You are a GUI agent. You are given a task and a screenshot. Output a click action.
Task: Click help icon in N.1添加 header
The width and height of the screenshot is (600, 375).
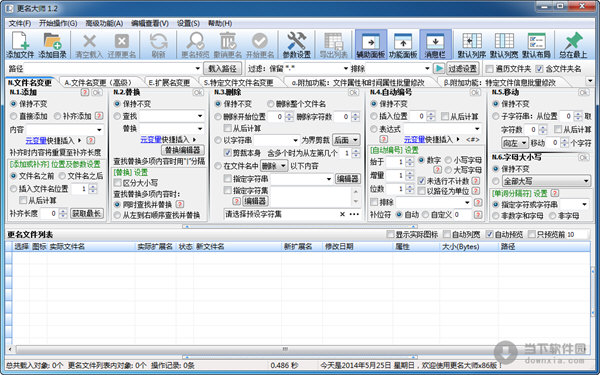[x=85, y=92]
